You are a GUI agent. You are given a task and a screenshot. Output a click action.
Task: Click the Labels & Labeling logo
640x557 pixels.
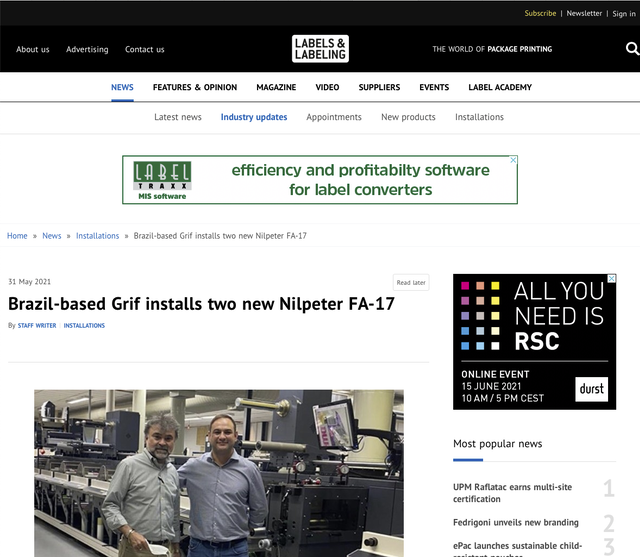(320, 48)
